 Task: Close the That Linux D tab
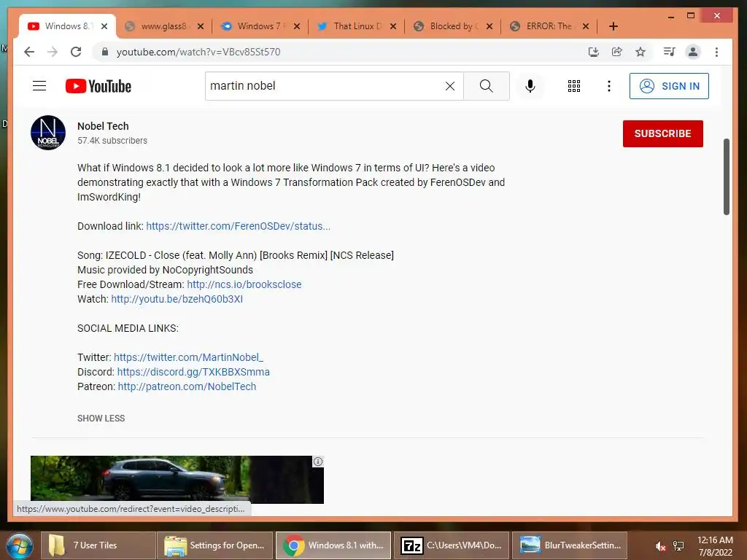pyautogui.click(x=393, y=26)
